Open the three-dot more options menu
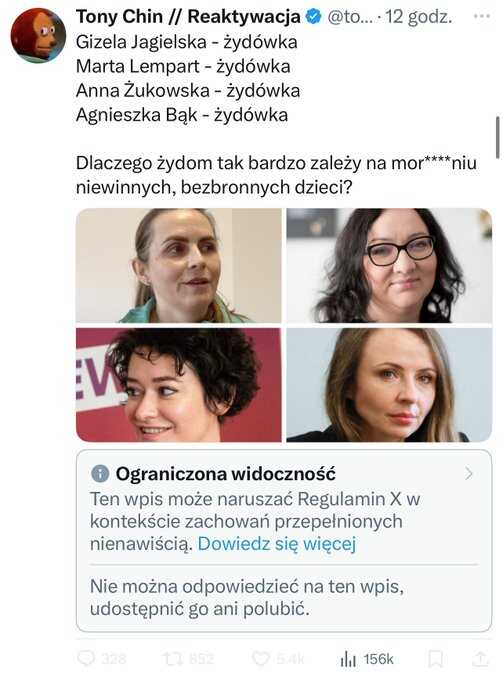Screen dimensions: 503x680 click(482, 16)
